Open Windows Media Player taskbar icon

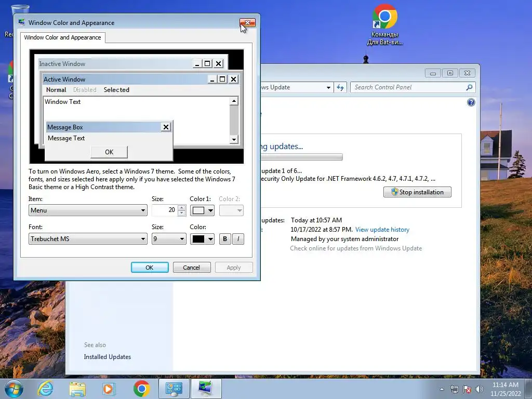[109, 389]
